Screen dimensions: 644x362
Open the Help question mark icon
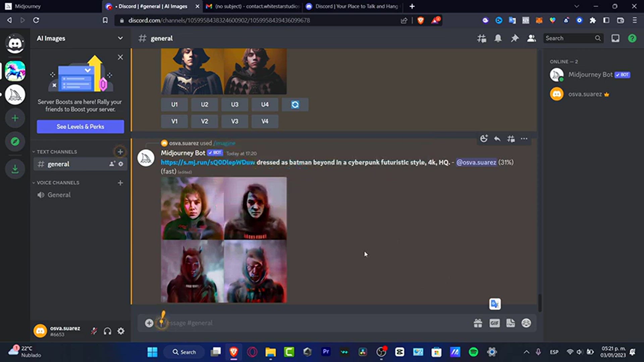(x=632, y=39)
